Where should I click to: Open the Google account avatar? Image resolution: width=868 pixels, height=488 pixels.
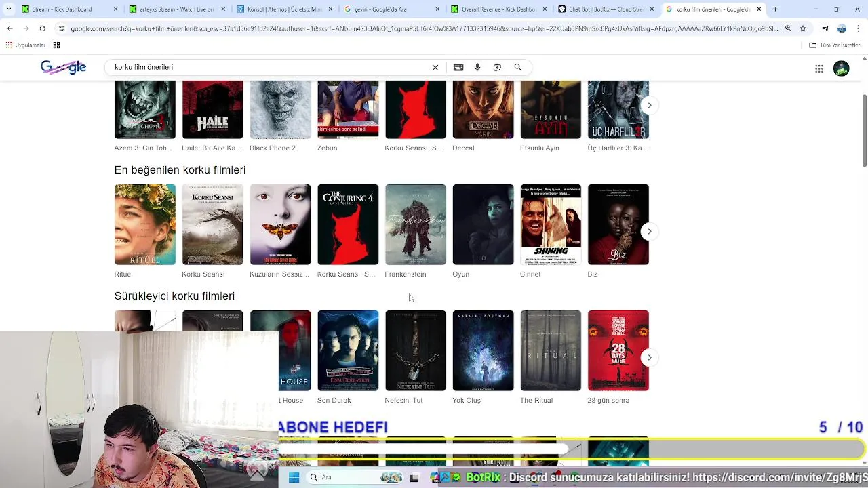(842, 68)
